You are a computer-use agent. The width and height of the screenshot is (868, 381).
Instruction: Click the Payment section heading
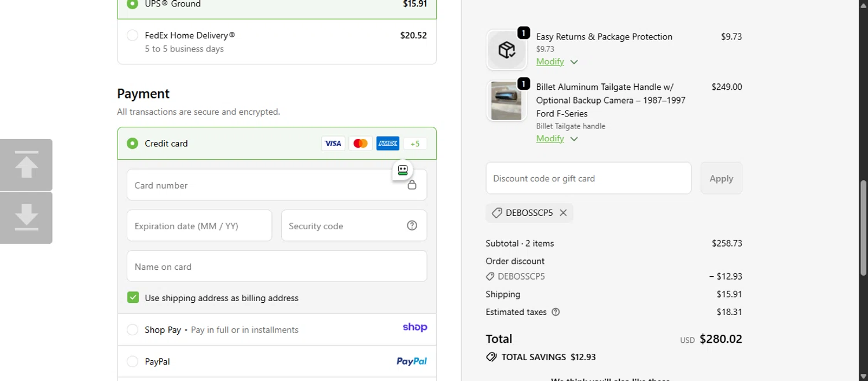144,94
